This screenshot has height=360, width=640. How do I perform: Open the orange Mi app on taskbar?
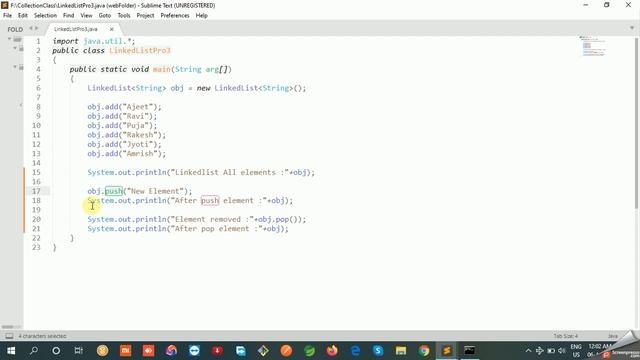click(126, 351)
